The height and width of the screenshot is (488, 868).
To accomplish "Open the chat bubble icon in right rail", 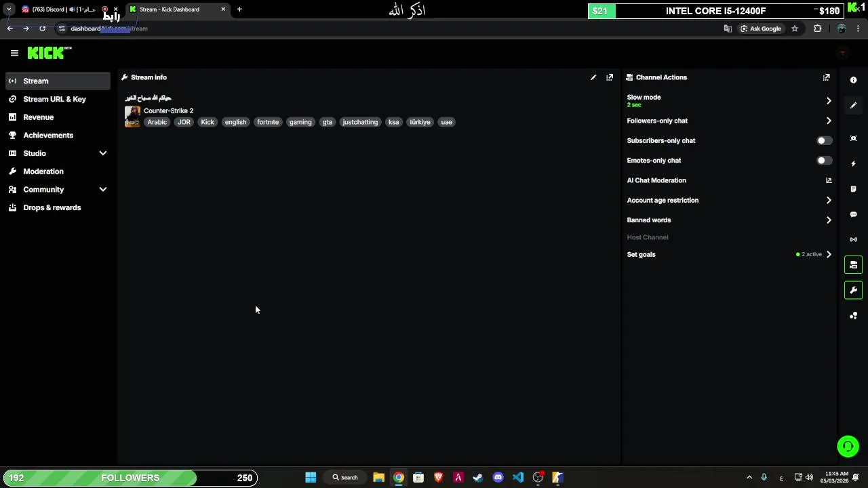I will [x=854, y=214].
